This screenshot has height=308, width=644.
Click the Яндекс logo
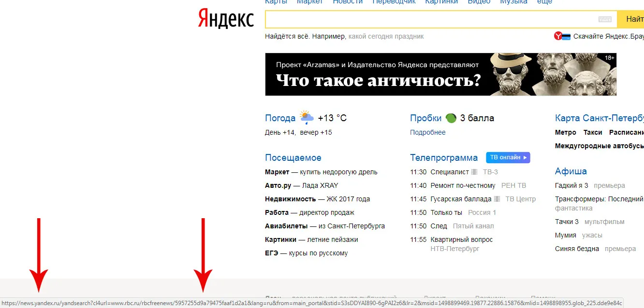click(x=226, y=19)
